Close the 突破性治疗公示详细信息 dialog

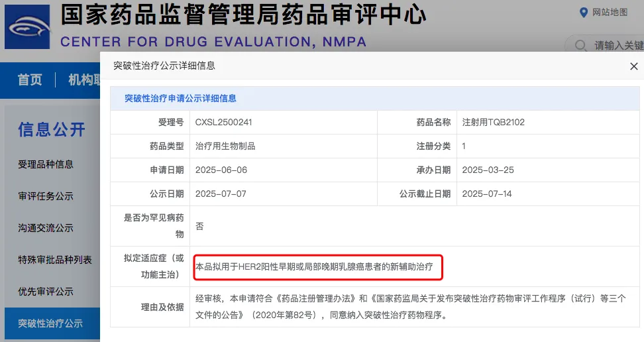tap(634, 66)
